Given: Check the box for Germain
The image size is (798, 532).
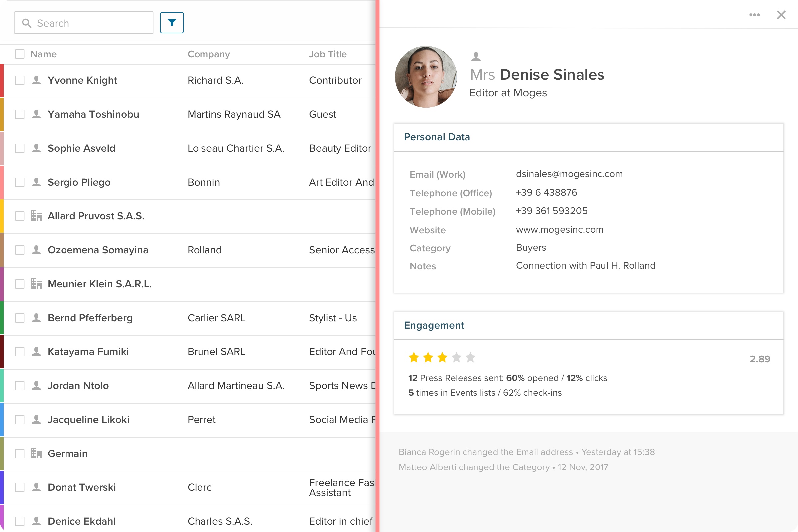Looking at the screenshot, I should point(20,454).
